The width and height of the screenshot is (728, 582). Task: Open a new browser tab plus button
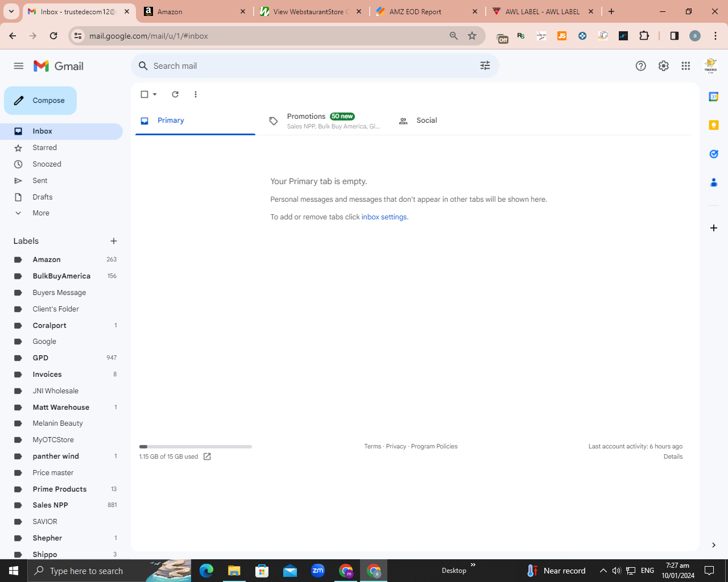[611, 11]
